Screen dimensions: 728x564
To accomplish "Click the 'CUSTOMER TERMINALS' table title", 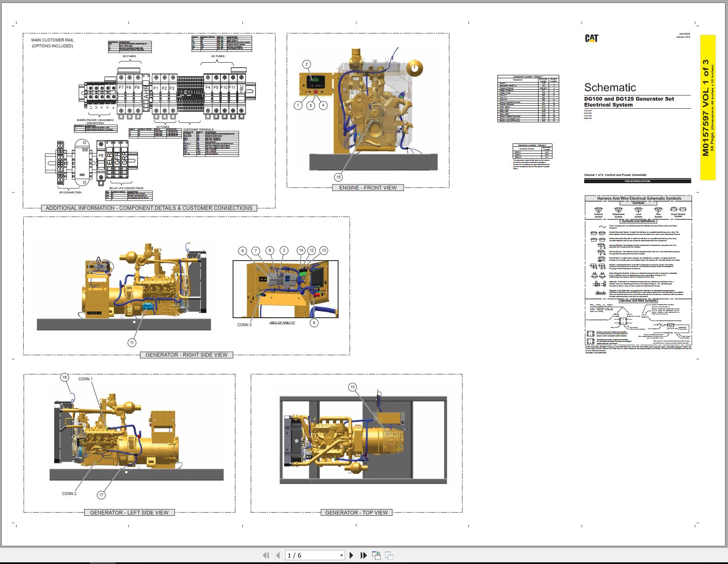I will tap(198, 129).
